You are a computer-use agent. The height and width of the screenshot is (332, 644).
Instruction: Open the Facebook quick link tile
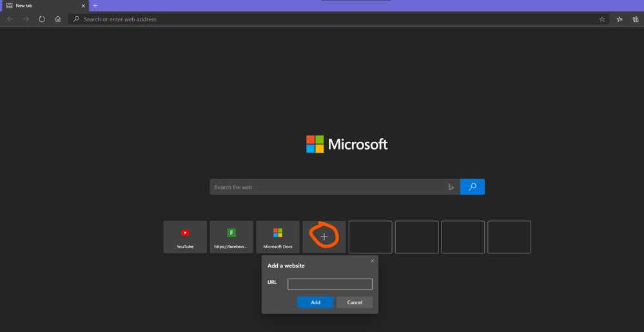click(x=231, y=237)
